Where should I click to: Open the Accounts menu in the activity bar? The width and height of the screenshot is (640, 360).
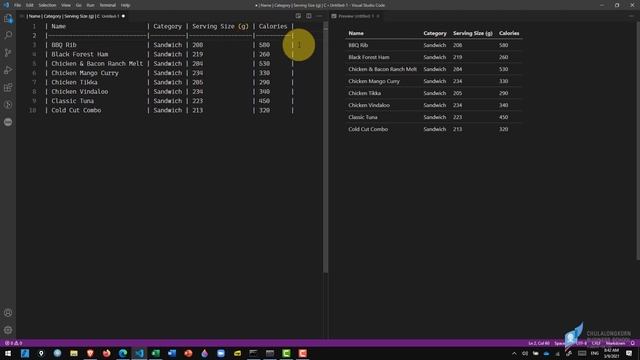tap(8, 313)
